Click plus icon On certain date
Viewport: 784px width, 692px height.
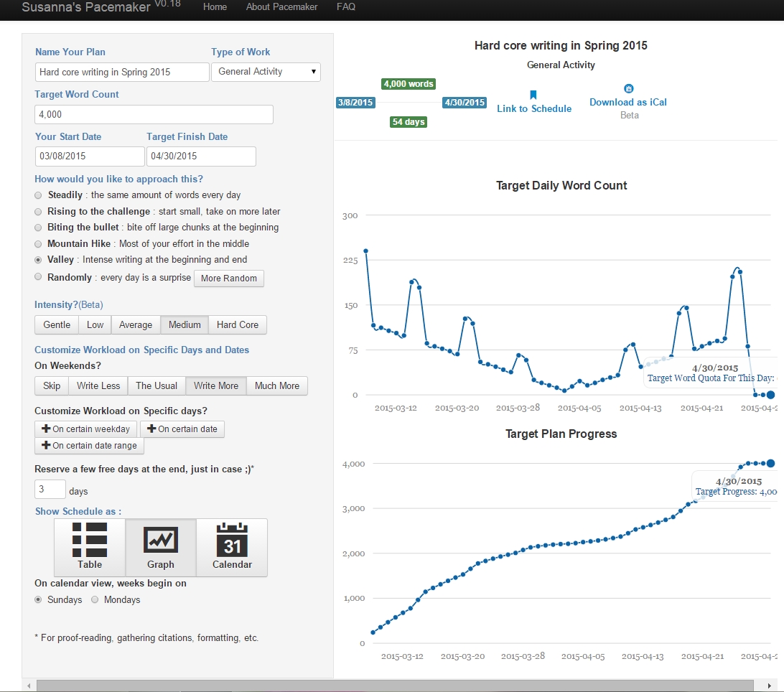point(151,429)
